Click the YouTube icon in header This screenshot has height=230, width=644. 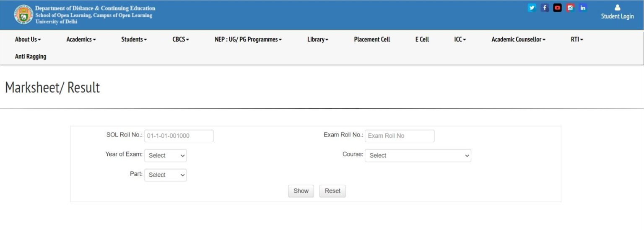point(557,8)
